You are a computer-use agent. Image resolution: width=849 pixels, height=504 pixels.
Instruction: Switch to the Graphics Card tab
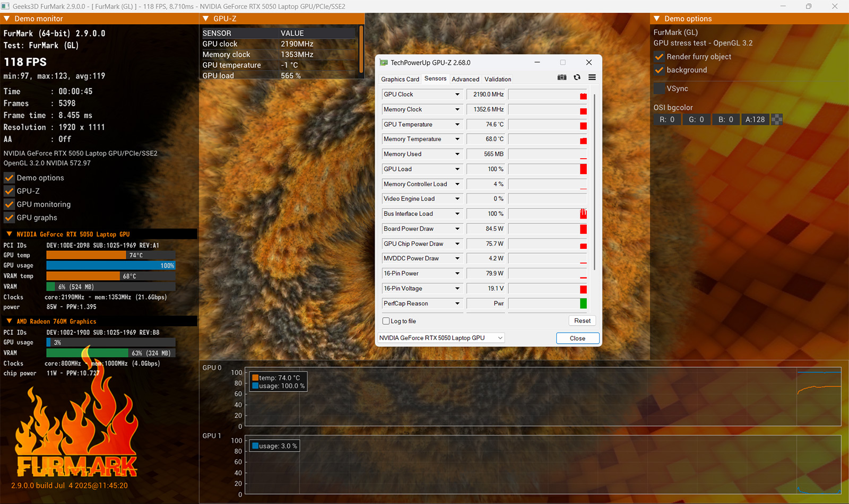point(400,79)
